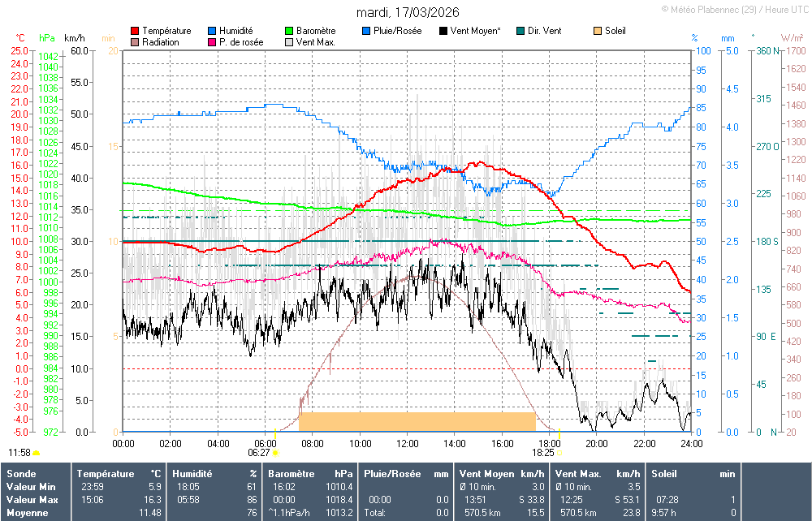The width and height of the screenshot is (812, 521).
Task: Open the Météo Plabennec copyright text
Action: coord(734,9)
